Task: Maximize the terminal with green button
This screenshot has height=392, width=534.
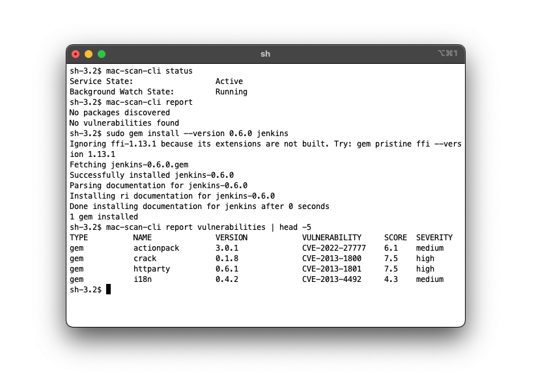Action: click(102, 54)
